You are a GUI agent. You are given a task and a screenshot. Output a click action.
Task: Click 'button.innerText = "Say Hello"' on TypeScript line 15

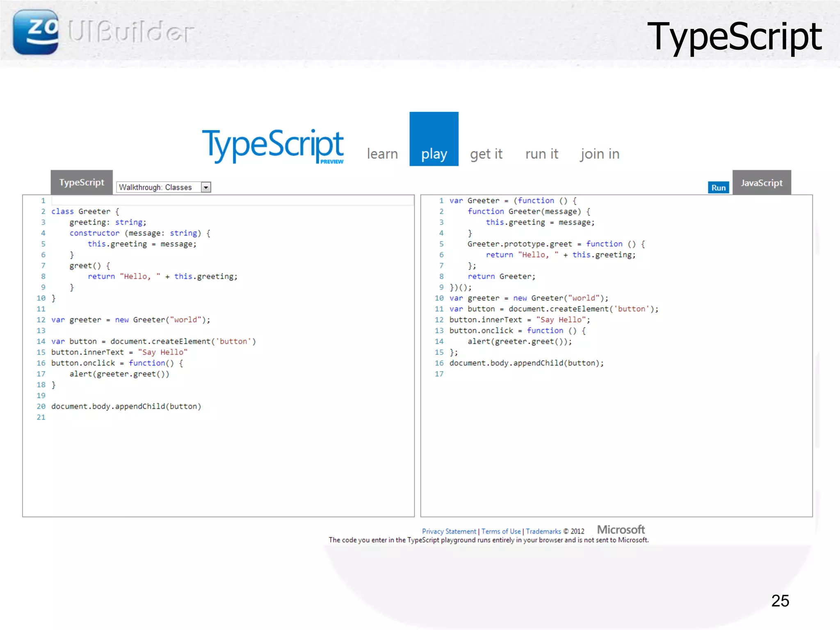pyautogui.click(x=119, y=352)
